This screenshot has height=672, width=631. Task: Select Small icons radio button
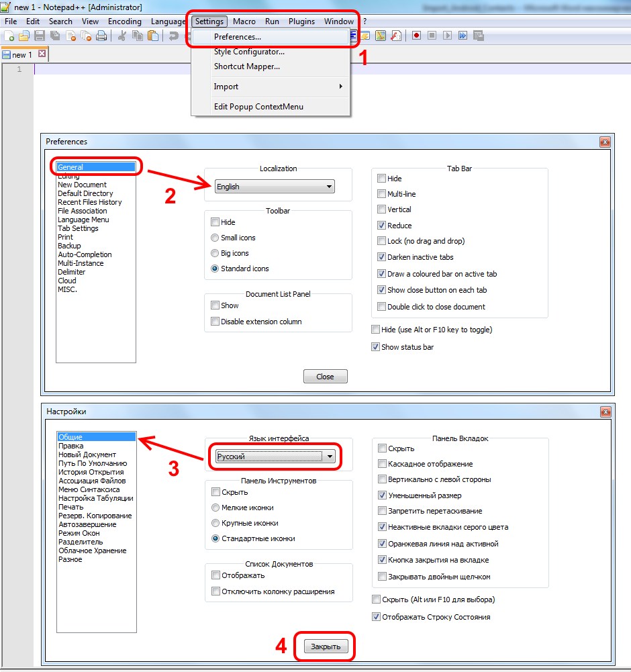[x=215, y=238]
